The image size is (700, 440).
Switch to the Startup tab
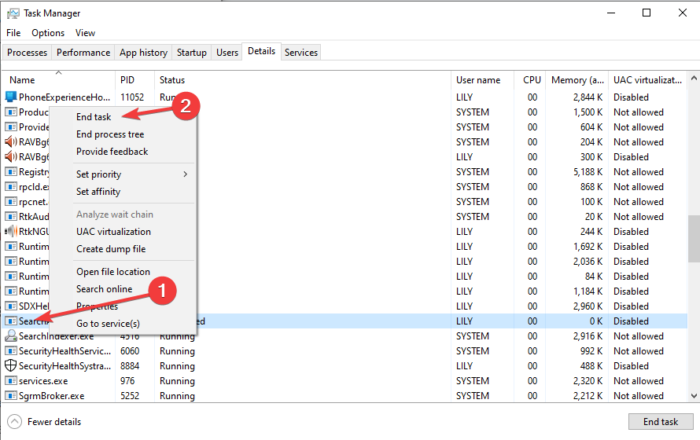[x=192, y=52]
